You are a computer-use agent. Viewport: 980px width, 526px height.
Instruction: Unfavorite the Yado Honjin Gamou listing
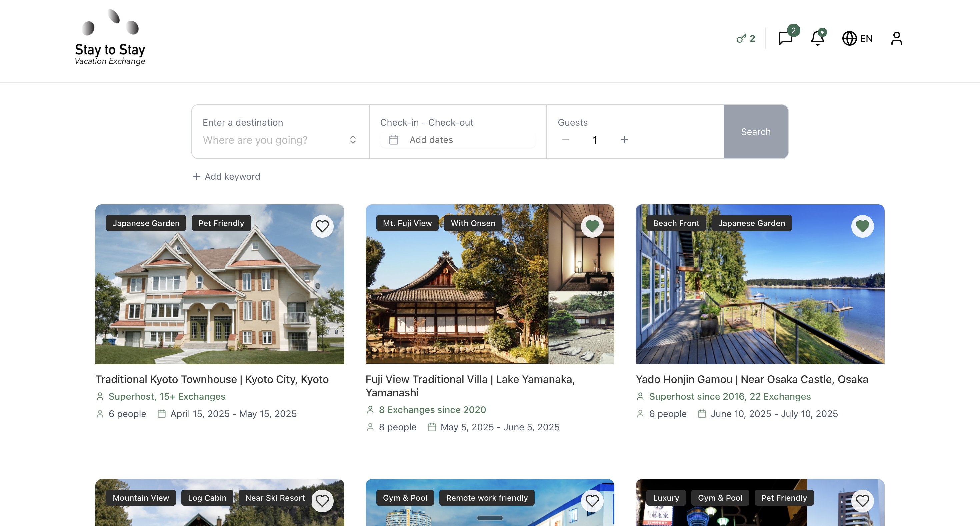point(862,226)
